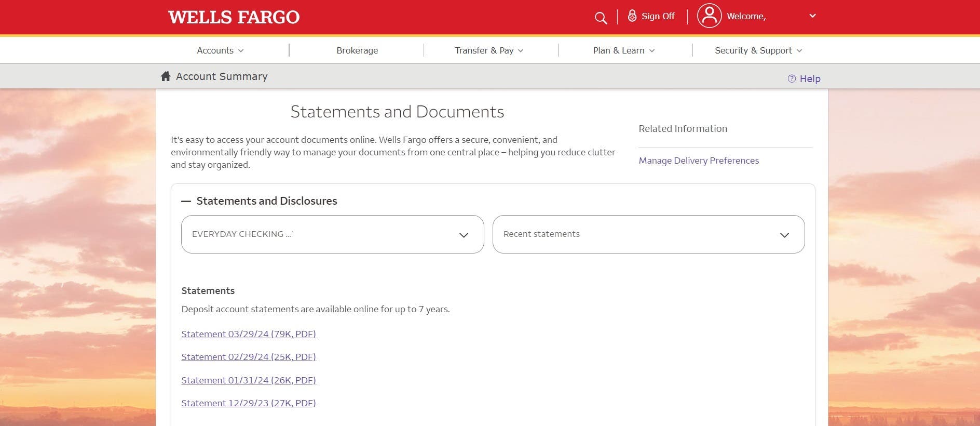Open the Recent statements dropdown
This screenshot has width=980, height=426.
[x=648, y=234]
